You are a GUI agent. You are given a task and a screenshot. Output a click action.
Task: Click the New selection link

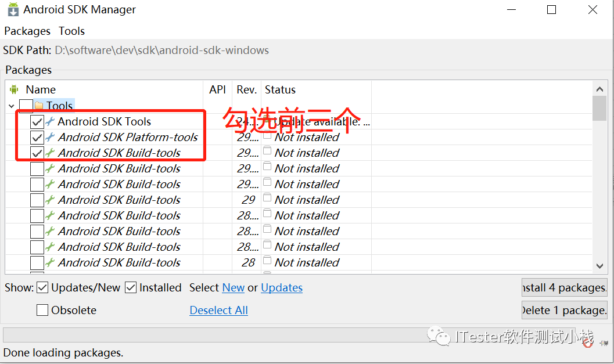pos(234,288)
